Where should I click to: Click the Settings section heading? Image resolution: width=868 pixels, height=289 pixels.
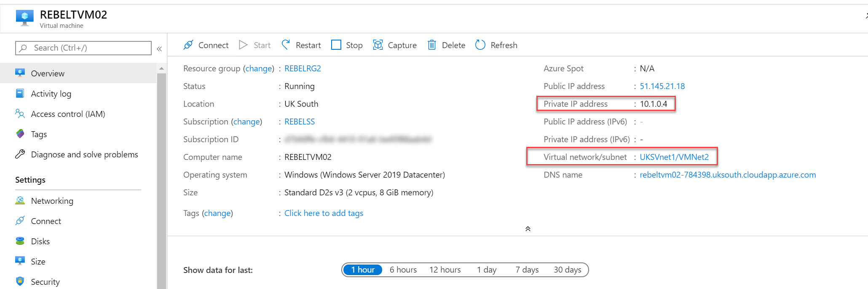30,180
